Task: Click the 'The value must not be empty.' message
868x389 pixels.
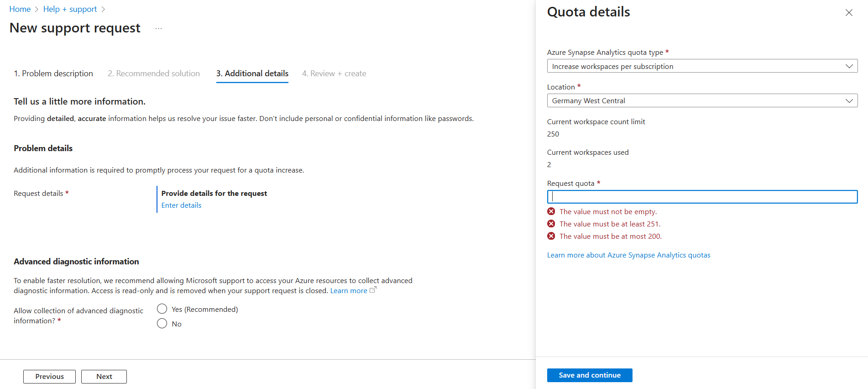Action: point(608,212)
